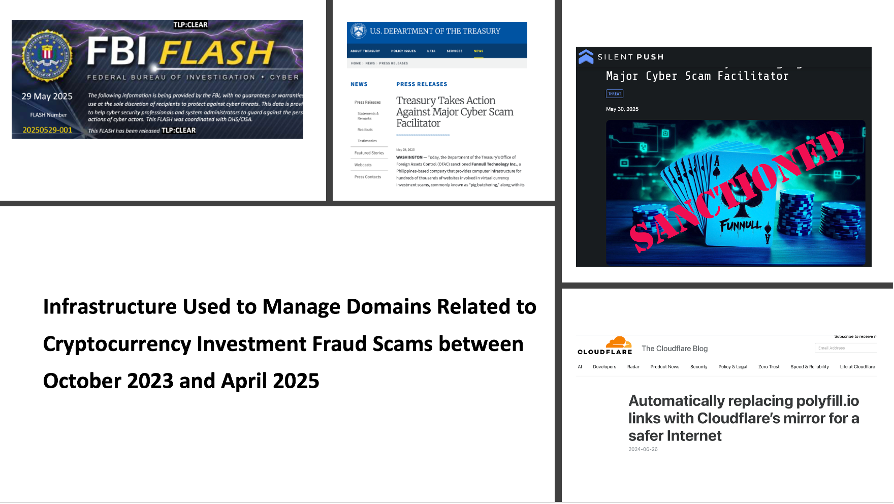Click FLASH number 20250529-001
This screenshot has width=894, height=504.
pyautogui.click(x=47, y=130)
